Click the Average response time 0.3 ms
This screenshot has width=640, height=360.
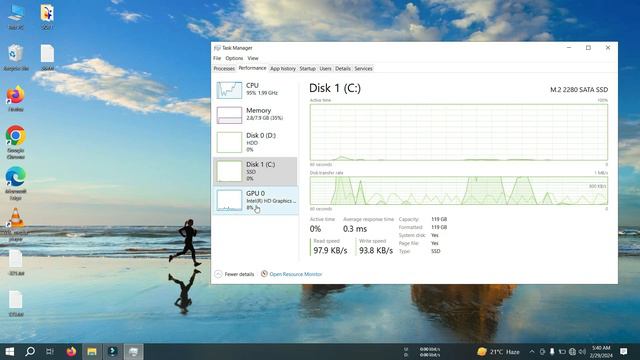pyautogui.click(x=355, y=229)
